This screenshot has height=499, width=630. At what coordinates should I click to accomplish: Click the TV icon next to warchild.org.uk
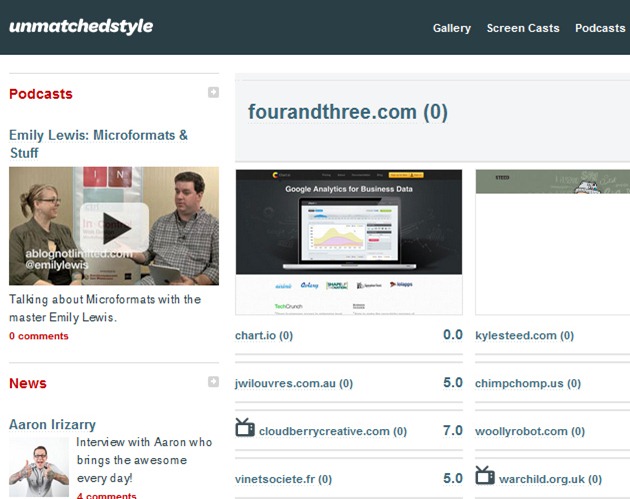(485, 475)
